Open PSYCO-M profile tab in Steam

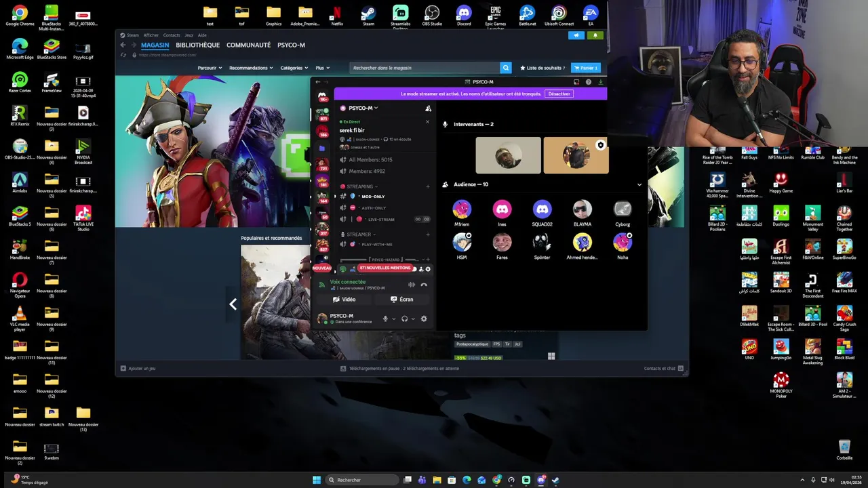pyautogui.click(x=291, y=45)
